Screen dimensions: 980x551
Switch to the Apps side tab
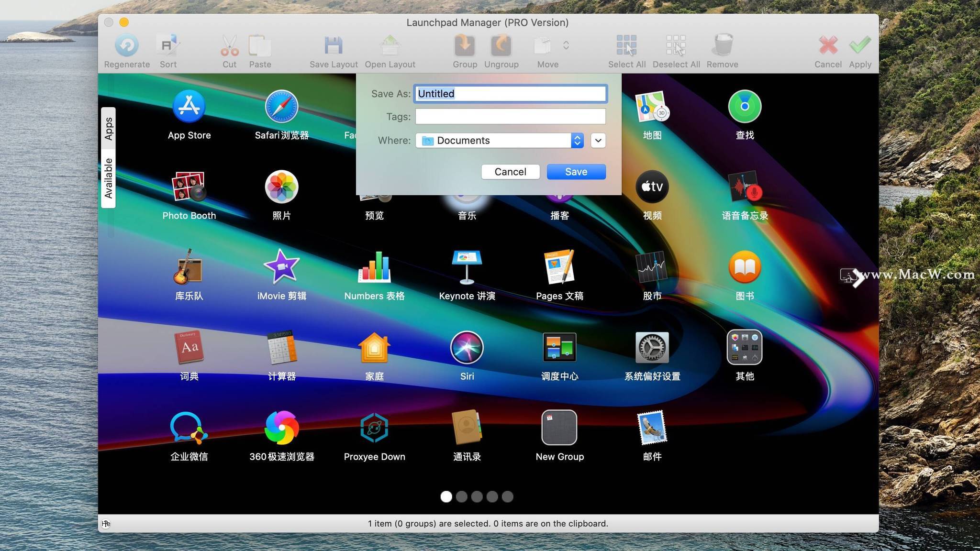tap(109, 128)
